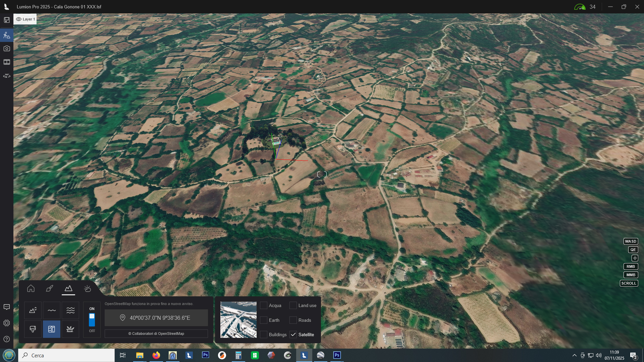Enable the Acqua checkbox

coord(264,305)
